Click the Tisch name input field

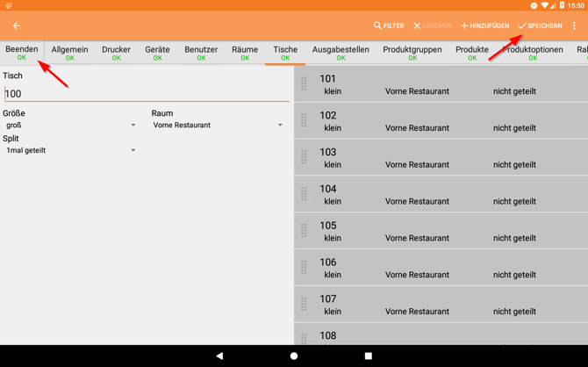tap(146, 94)
